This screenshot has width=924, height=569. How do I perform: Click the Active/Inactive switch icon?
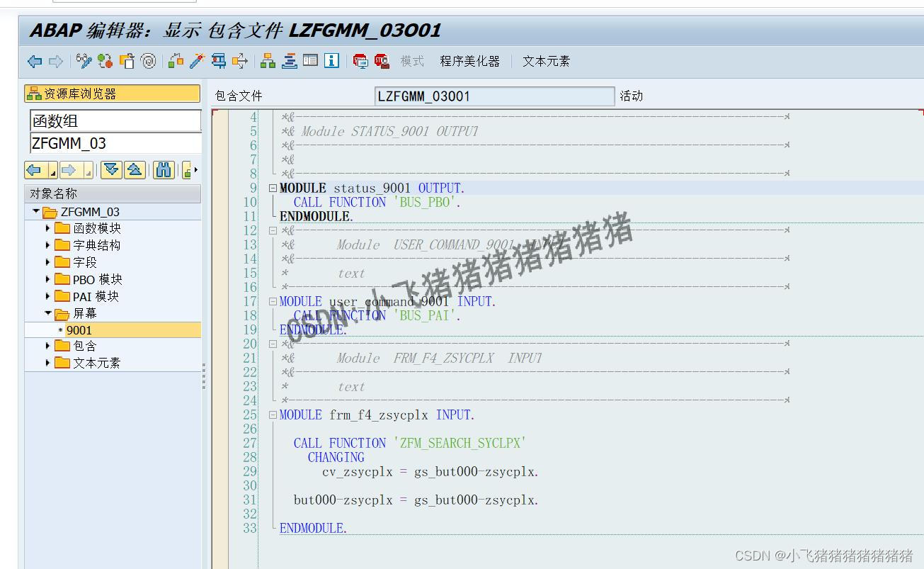(105, 62)
